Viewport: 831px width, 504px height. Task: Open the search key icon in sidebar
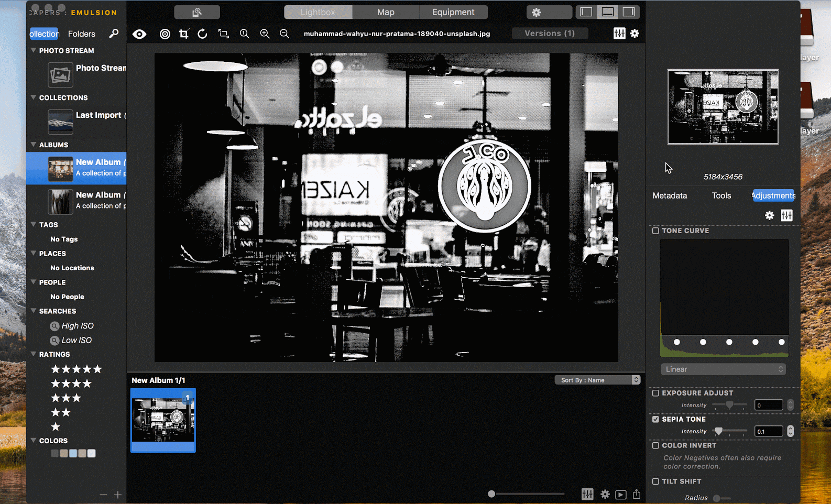pyautogui.click(x=114, y=34)
